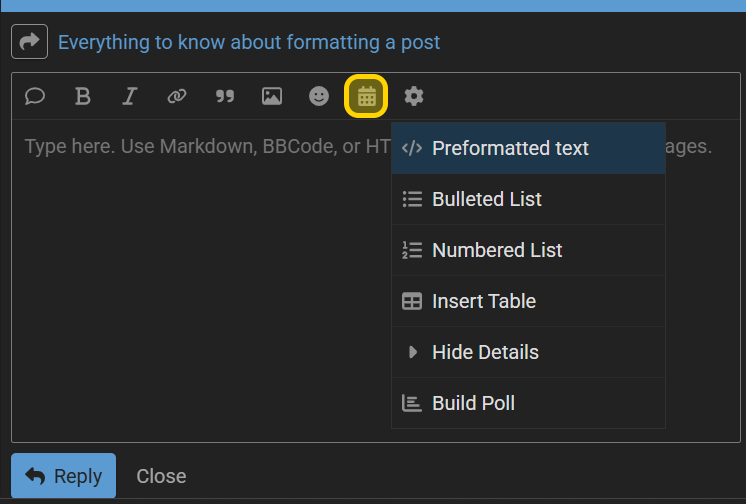
Task: Click the reply-arrow button beside the topic title
Action: pyautogui.click(x=29, y=41)
